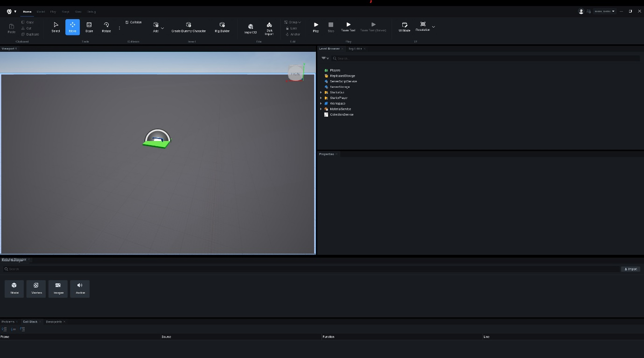The image size is (644, 358).
Task: Open the Import3D tool
Action: pyautogui.click(x=251, y=28)
